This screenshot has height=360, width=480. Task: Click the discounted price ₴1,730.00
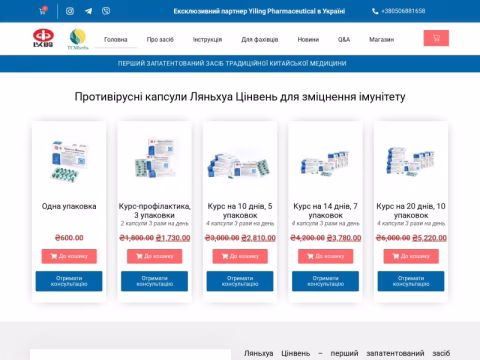coord(173,238)
